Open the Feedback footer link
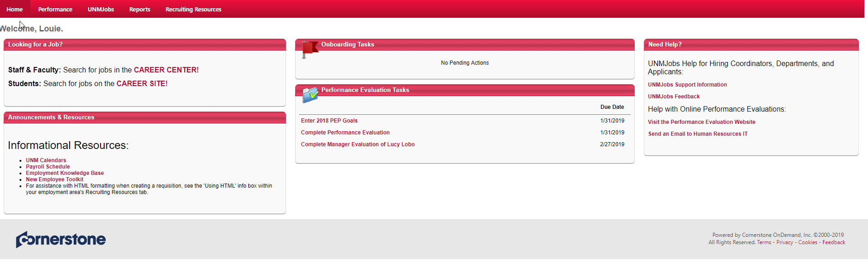This screenshot has width=868, height=266. 834,242
